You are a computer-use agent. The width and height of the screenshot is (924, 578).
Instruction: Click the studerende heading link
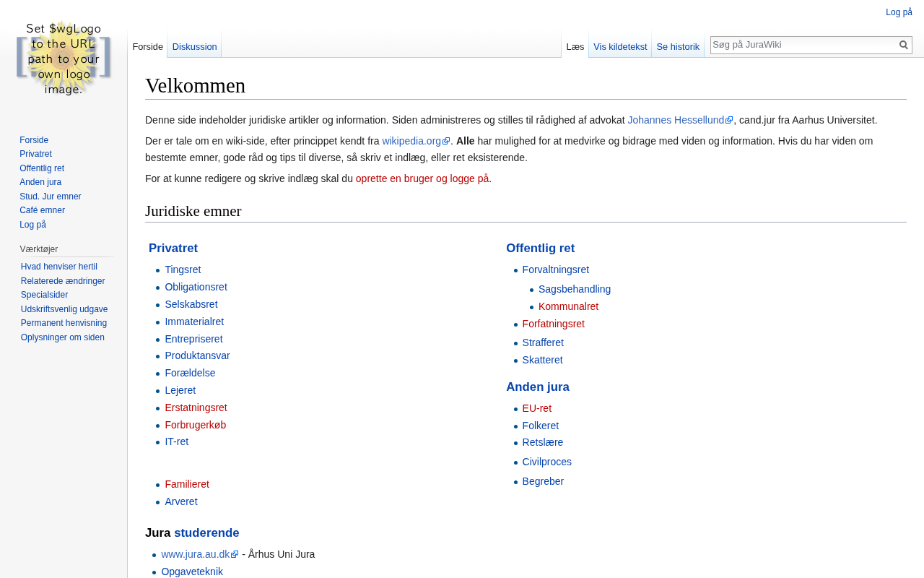206,533
